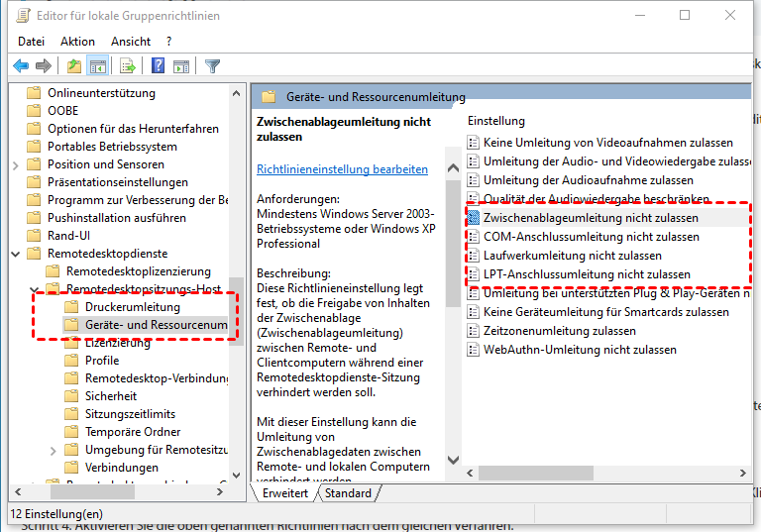Click tree pane scroll right arrow

coord(220,492)
